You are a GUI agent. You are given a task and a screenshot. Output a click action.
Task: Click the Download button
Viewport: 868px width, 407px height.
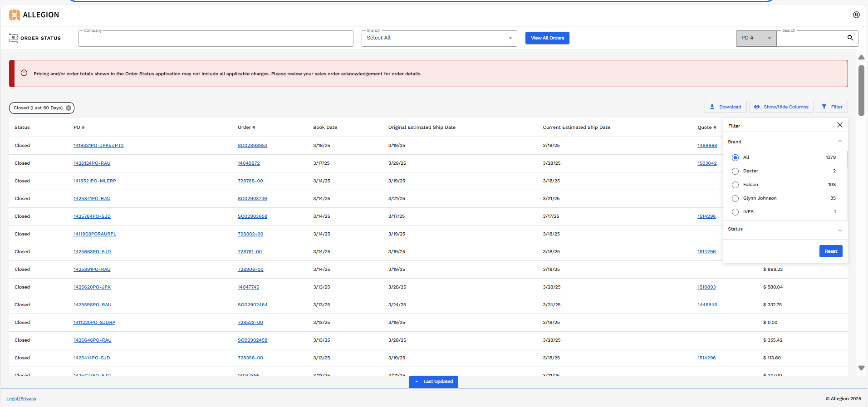click(x=726, y=107)
